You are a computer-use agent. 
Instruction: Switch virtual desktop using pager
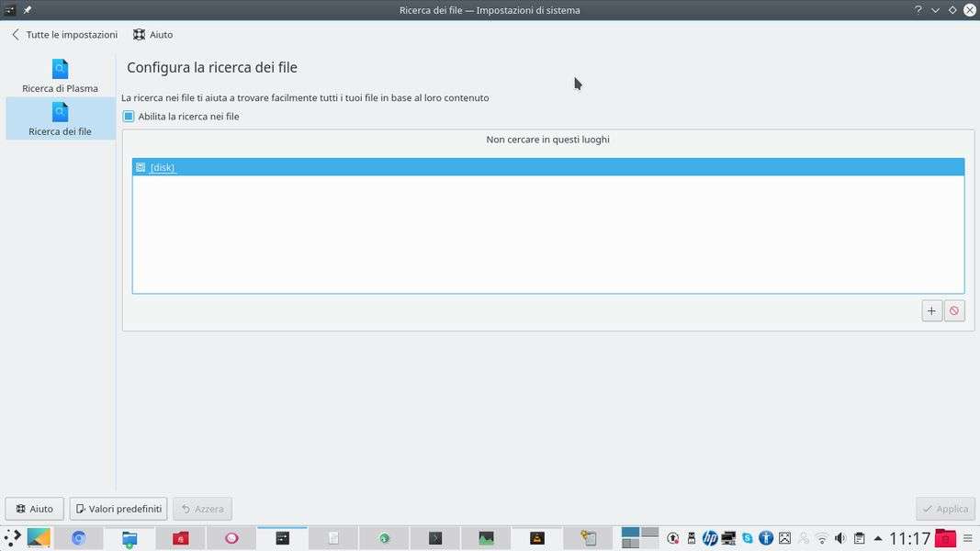[x=640, y=538]
